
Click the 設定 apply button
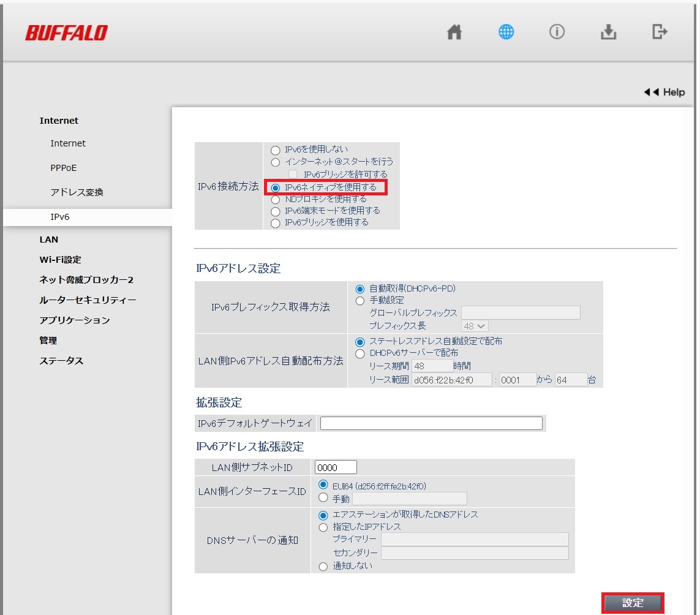tap(633, 603)
